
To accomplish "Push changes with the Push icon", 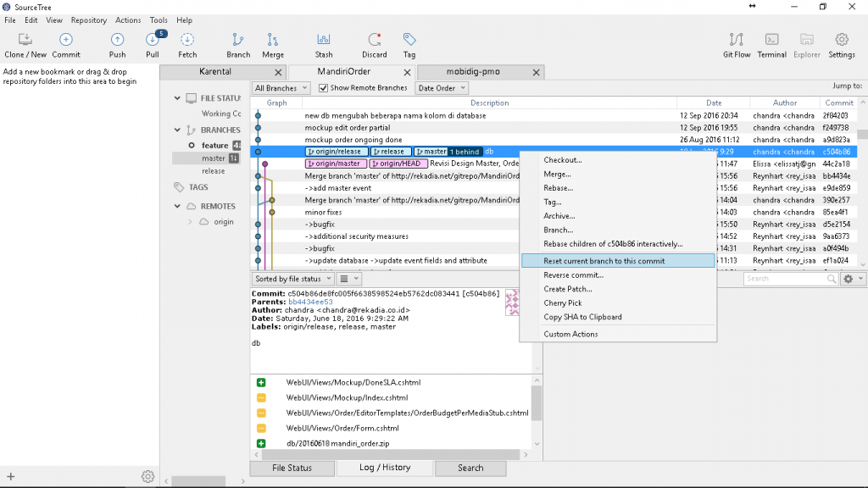I will [117, 45].
